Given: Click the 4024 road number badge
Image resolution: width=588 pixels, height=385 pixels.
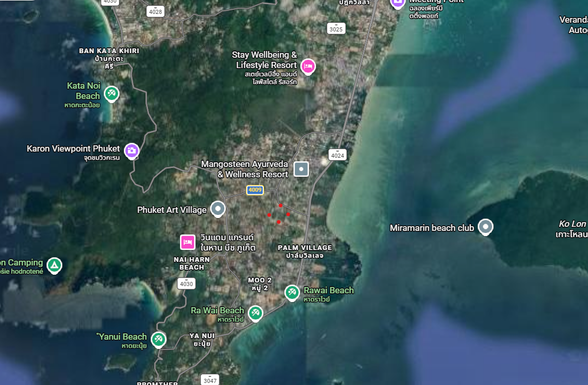Looking at the screenshot, I should point(337,155).
